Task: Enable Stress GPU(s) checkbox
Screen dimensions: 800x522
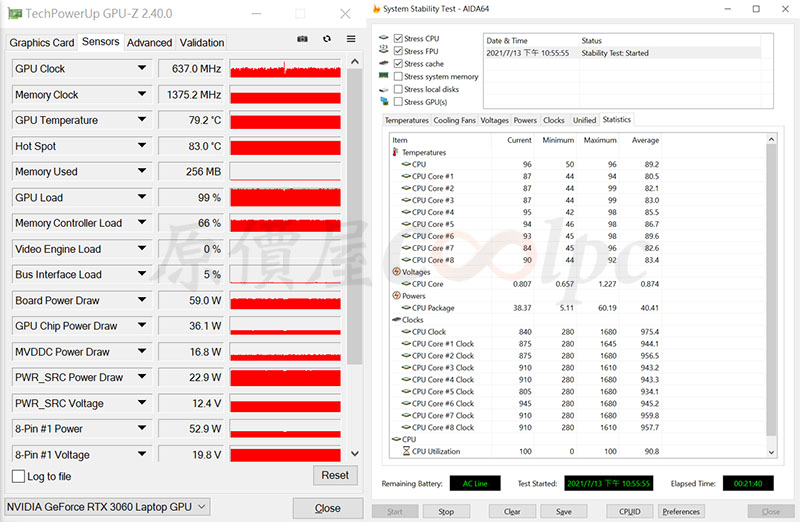Action: coord(398,102)
